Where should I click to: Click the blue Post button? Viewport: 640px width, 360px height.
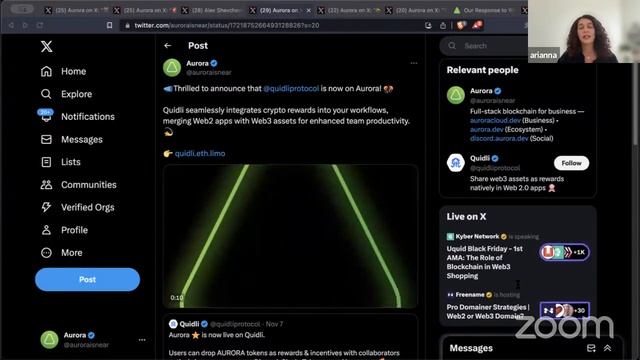[x=87, y=280]
